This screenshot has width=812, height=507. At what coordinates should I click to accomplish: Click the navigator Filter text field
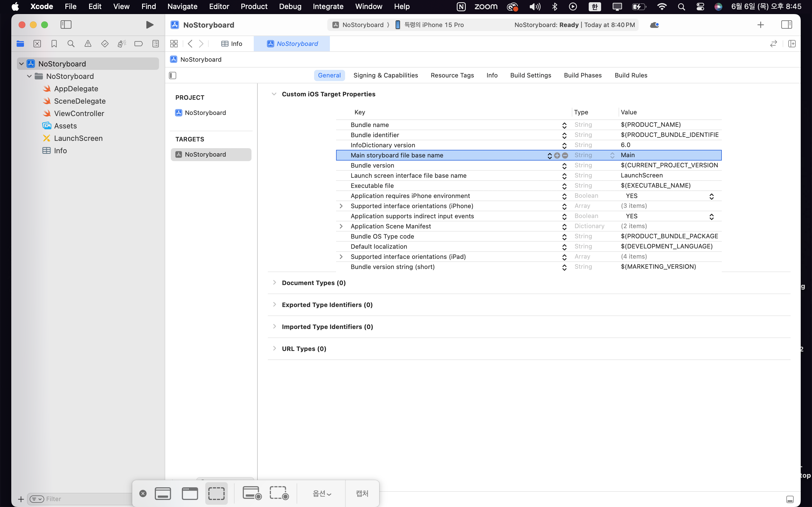point(81,499)
